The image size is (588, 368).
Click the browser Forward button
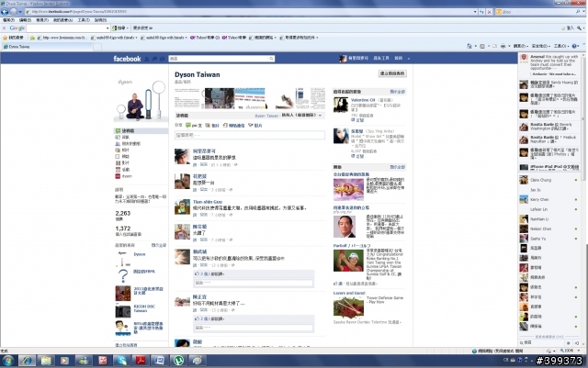14,12
